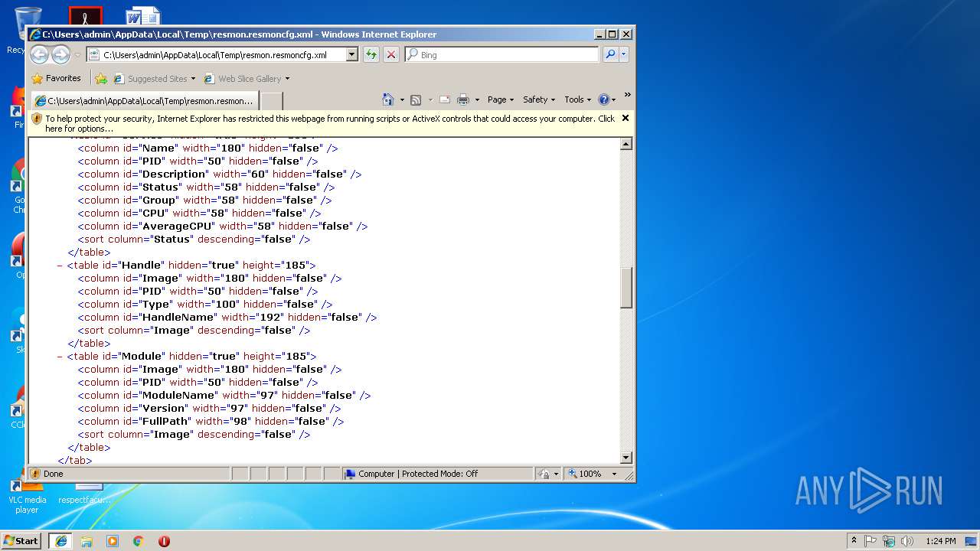Click the Action Center flag tray icon
The image size is (980, 551).
[x=871, y=541]
